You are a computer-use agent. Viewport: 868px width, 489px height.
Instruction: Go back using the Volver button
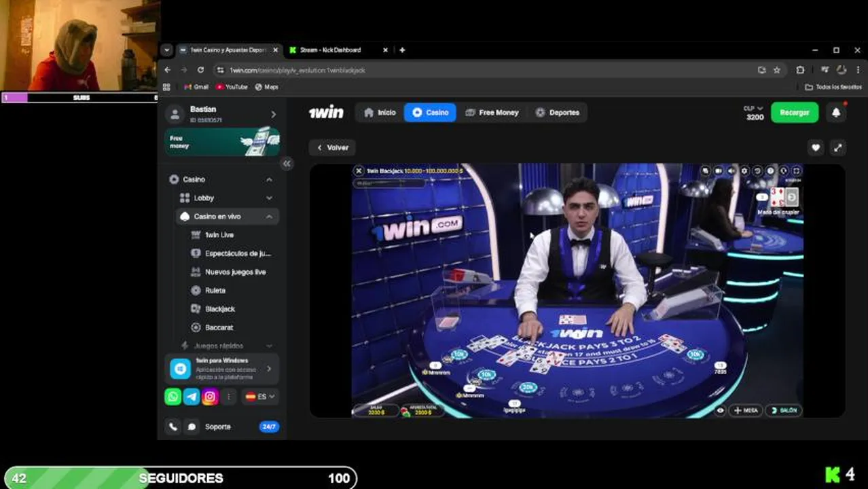332,147
